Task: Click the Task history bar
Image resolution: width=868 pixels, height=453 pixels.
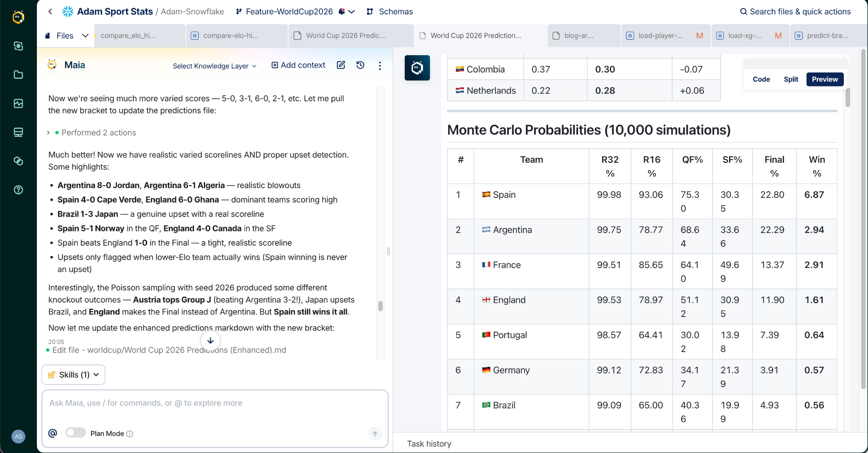Action: [630, 443]
